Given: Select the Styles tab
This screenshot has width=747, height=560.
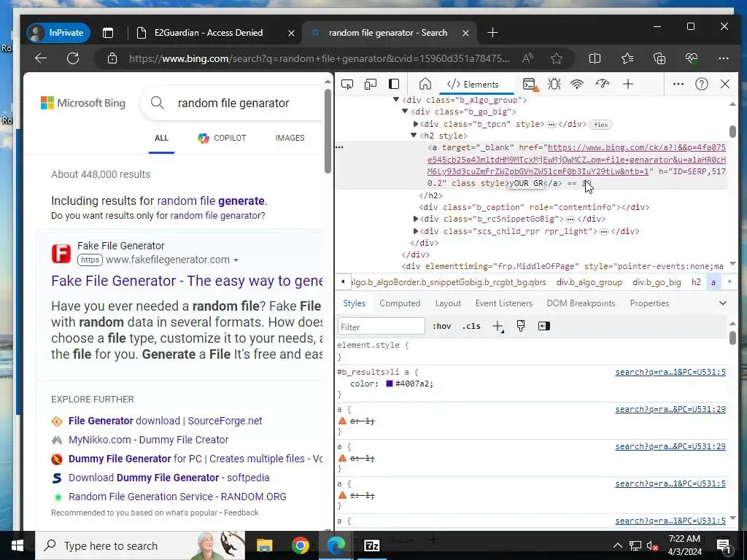Looking at the screenshot, I should 354,303.
